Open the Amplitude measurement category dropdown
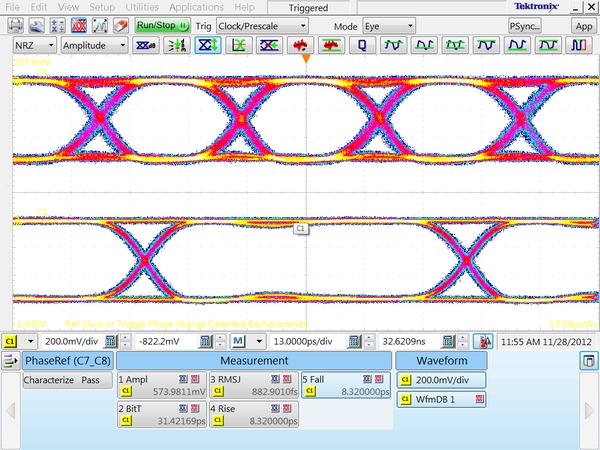Image resolution: width=600 pixels, height=450 pixels. pyautogui.click(x=94, y=45)
